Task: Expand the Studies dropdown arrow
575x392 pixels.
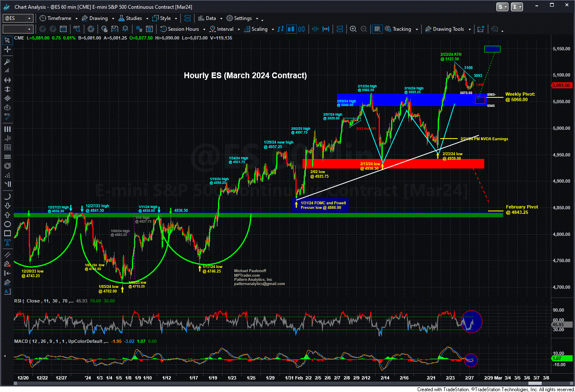Action: (146, 18)
